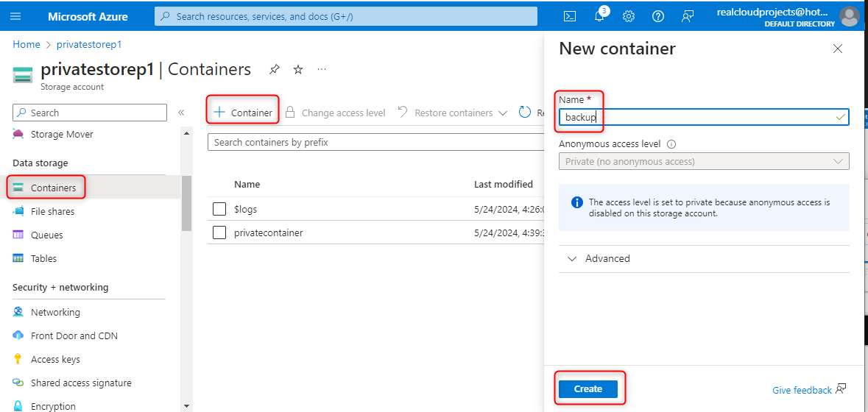Open the Anonymous access level dropdown

coord(703,161)
